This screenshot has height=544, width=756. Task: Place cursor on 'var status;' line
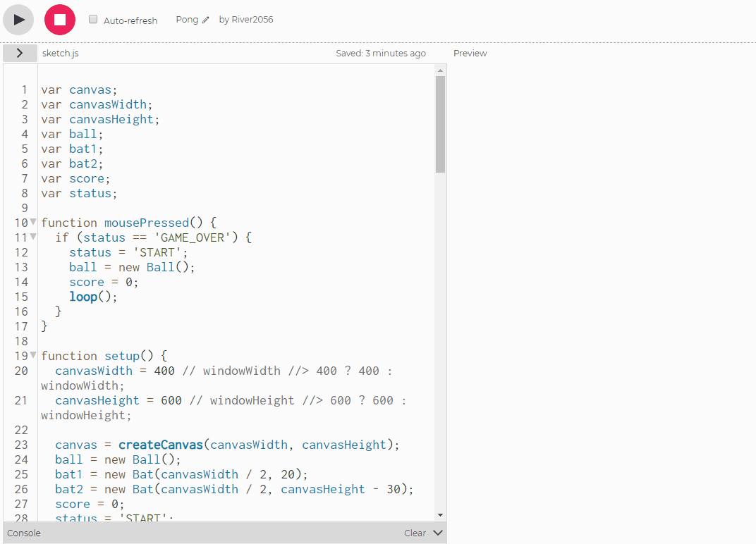coord(79,193)
